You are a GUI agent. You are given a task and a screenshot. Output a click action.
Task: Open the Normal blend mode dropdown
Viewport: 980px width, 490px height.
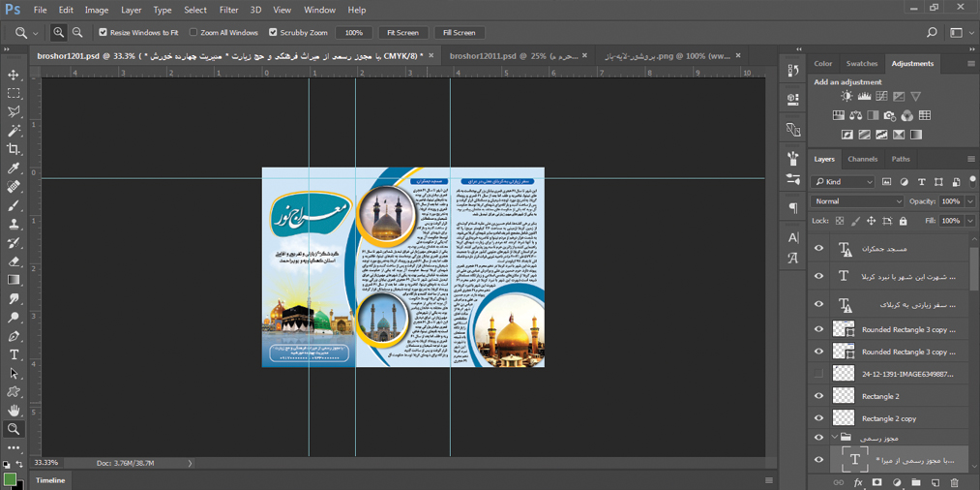pyautogui.click(x=856, y=201)
